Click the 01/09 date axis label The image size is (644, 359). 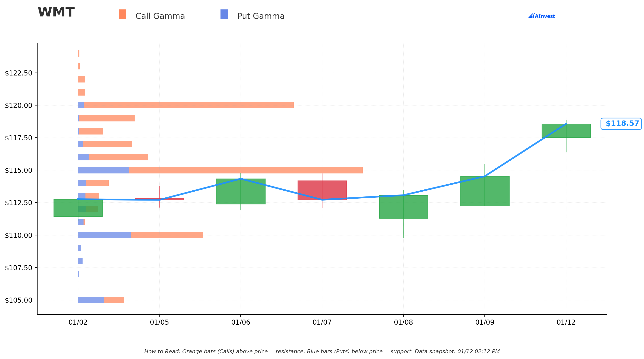[485, 322]
